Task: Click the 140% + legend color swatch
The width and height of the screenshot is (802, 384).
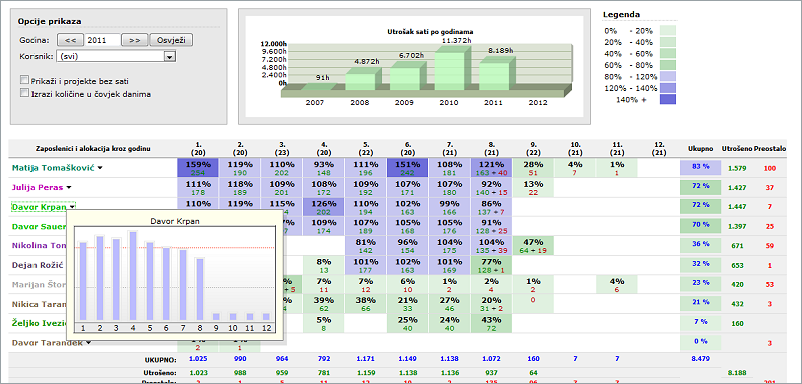Action: [x=668, y=100]
